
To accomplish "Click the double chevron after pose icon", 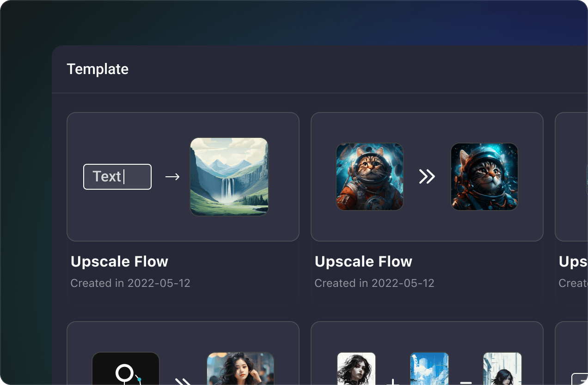I will pos(183,381).
